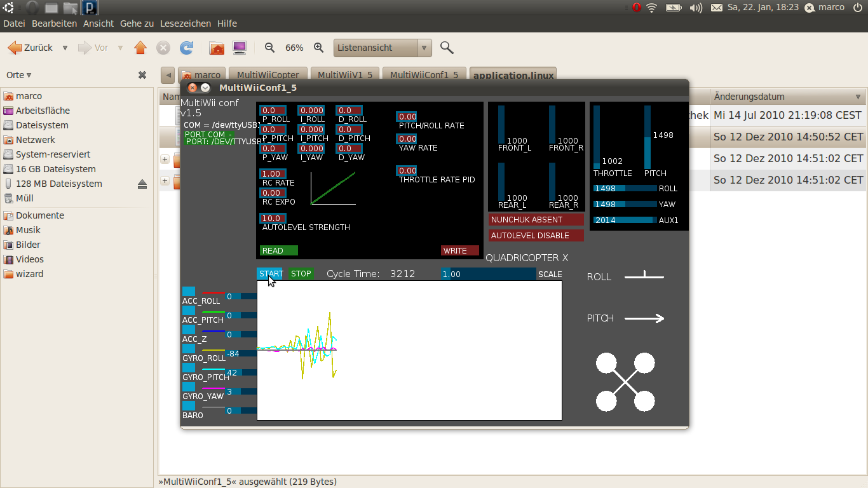This screenshot has height=488, width=868.
Task: Click the WRITE button in MultiWiiConf
Action: point(459,250)
